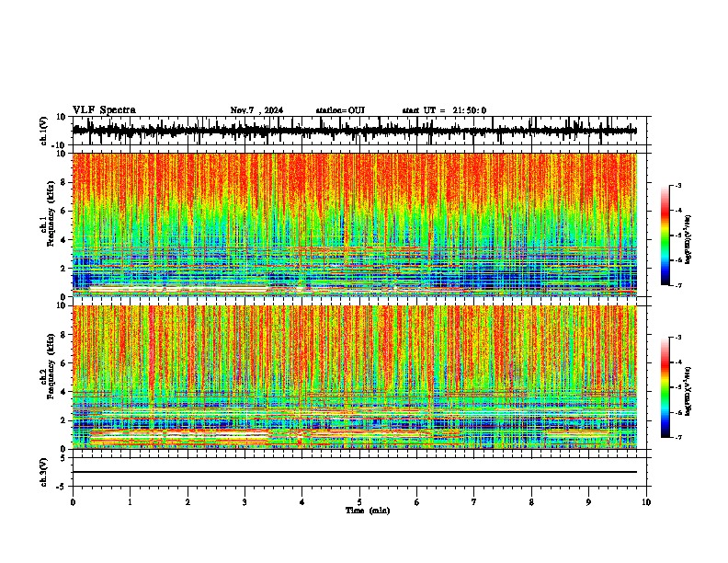
Task: Click the ch.2 color scale bar
Action: point(665,387)
